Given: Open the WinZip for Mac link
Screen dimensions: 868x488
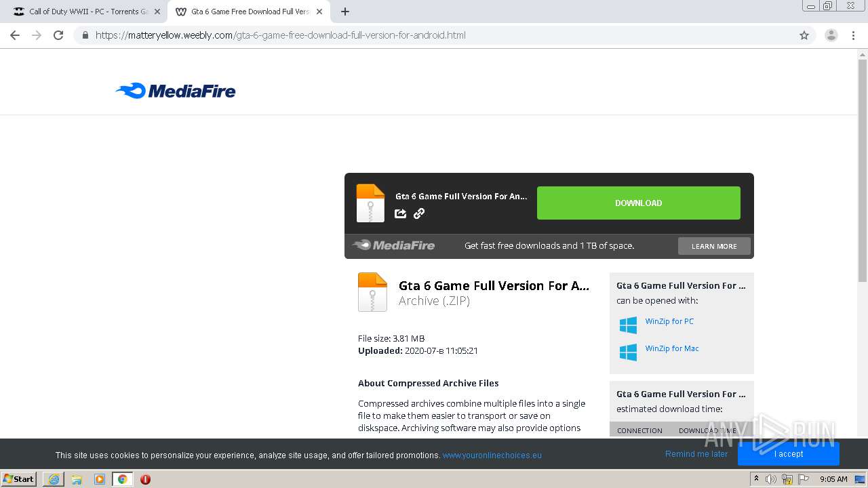Looking at the screenshot, I should coord(672,348).
